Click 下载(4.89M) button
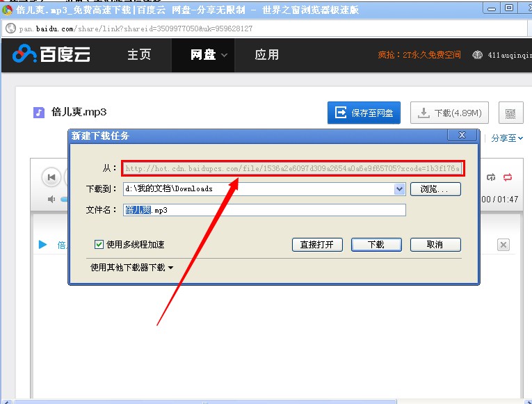The height and width of the screenshot is (404, 532). click(449, 113)
